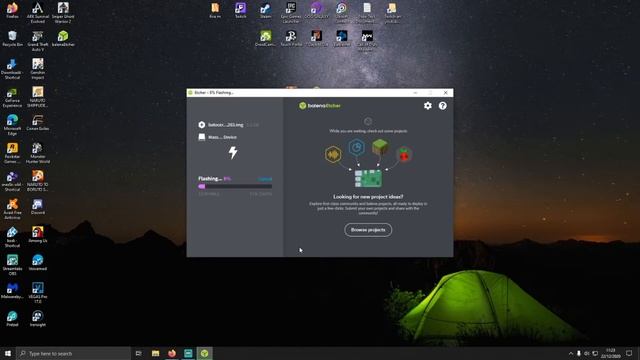Click the green circuit board illustration
This screenshot has height=360, width=640.
coord(368,178)
